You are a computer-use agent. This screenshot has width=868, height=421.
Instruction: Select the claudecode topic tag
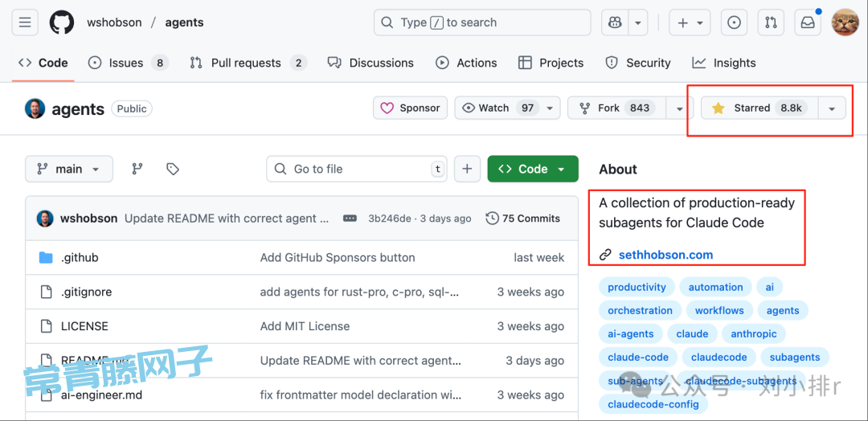coord(719,357)
